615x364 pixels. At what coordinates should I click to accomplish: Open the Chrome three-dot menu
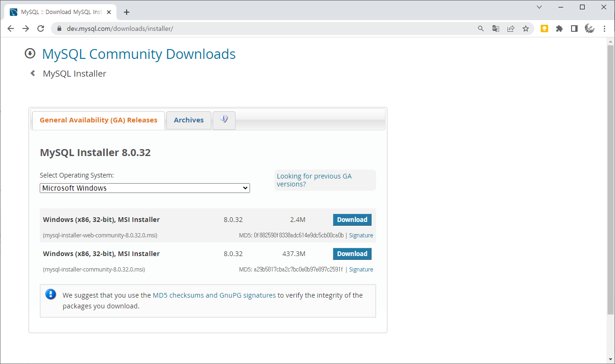point(604,29)
